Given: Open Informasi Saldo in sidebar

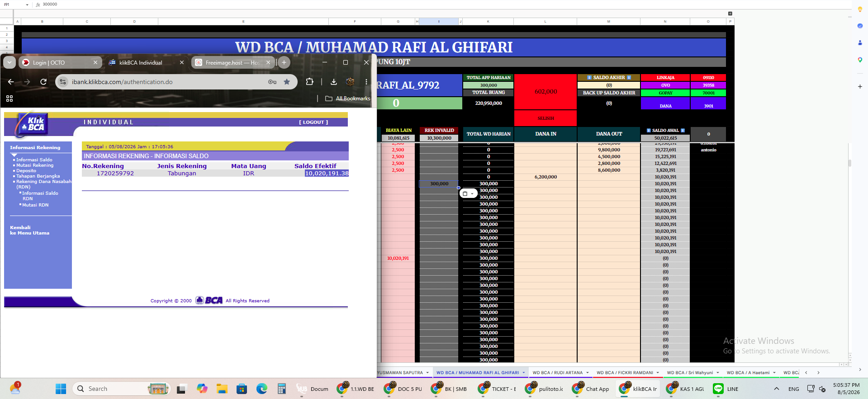Looking at the screenshot, I should tap(34, 160).
